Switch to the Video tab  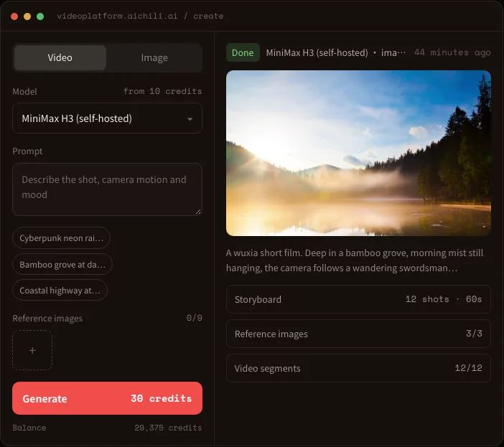(60, 58)
